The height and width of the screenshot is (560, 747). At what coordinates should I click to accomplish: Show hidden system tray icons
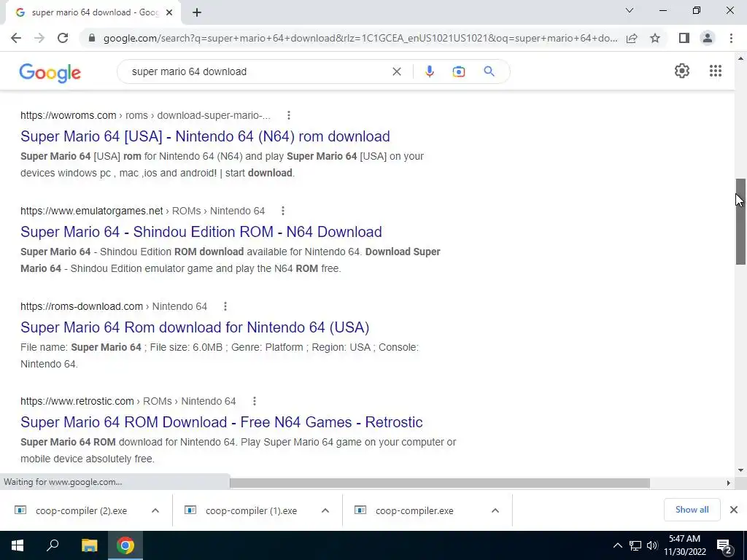pyautogui.click(x=617, y=545)
